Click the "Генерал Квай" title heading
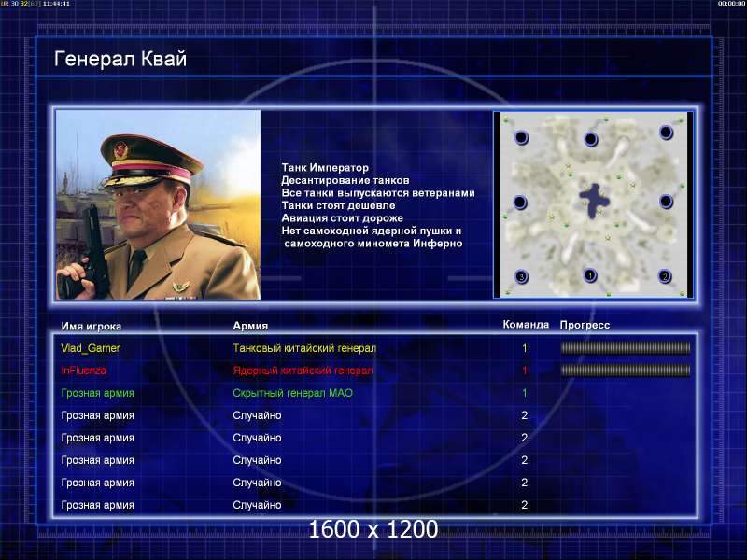747x560 pixels. [120, 60]
